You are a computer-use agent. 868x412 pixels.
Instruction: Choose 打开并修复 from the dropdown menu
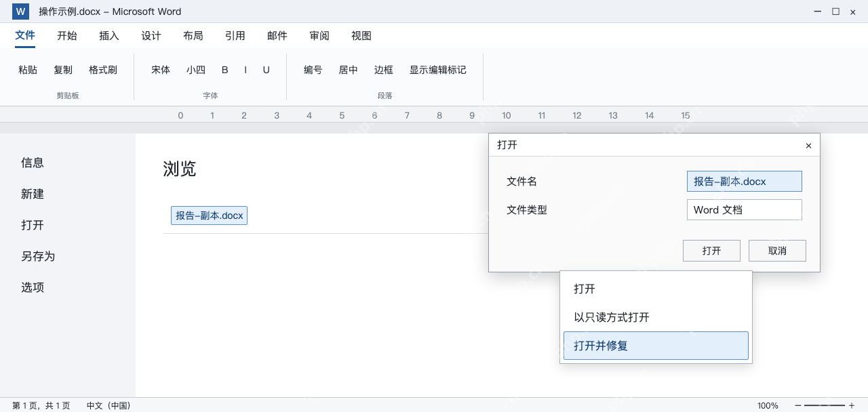tap(656, 346)
